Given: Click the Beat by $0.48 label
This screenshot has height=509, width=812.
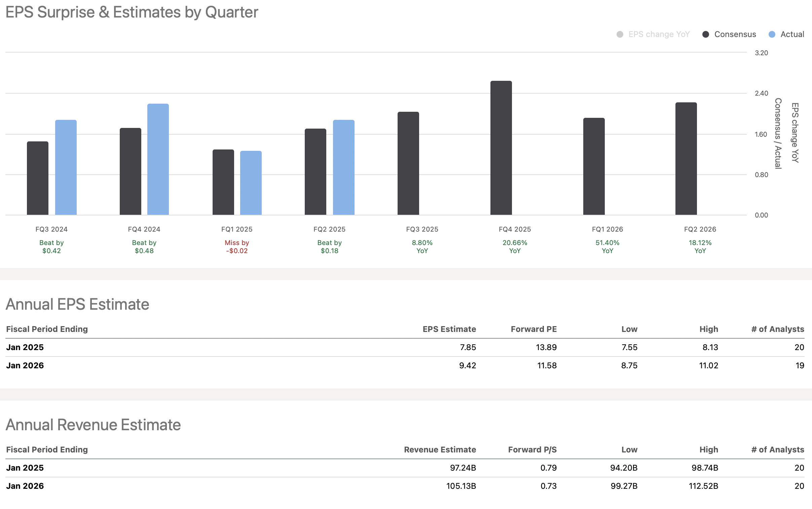Looking at the screenshot, I should 144,247.
